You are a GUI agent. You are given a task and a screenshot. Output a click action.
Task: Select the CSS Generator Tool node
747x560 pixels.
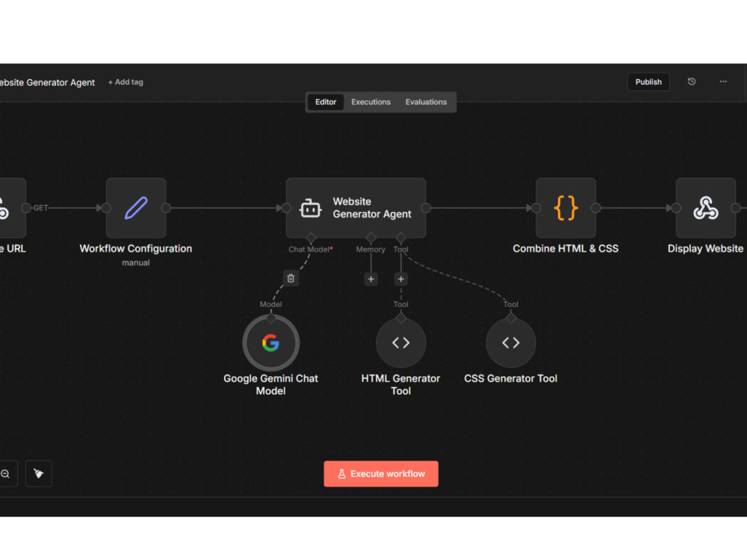tap(511, 343)
